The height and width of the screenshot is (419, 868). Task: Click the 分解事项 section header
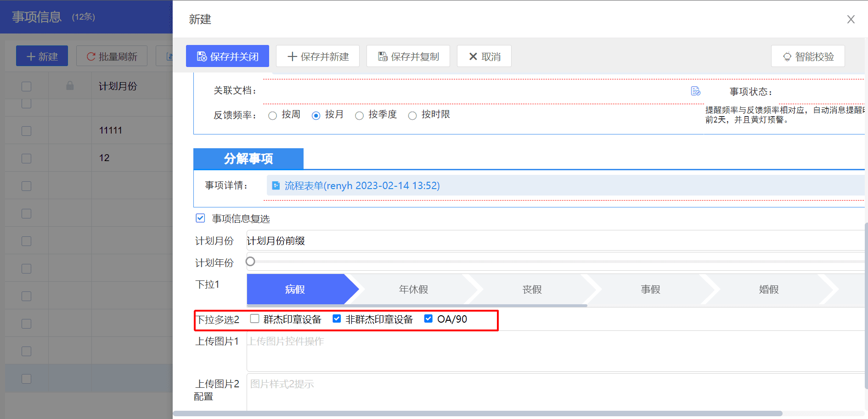pos(248,159)
